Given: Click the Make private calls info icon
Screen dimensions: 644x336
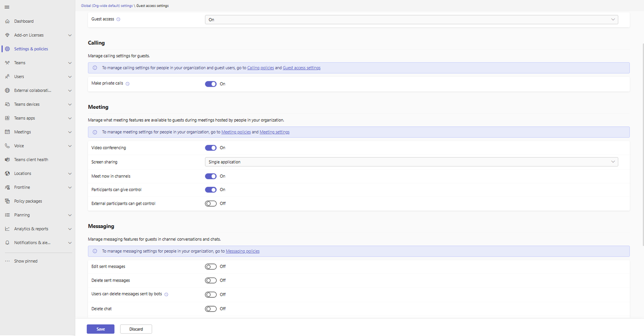Looking at the screenshot, I should coord(128,84).
